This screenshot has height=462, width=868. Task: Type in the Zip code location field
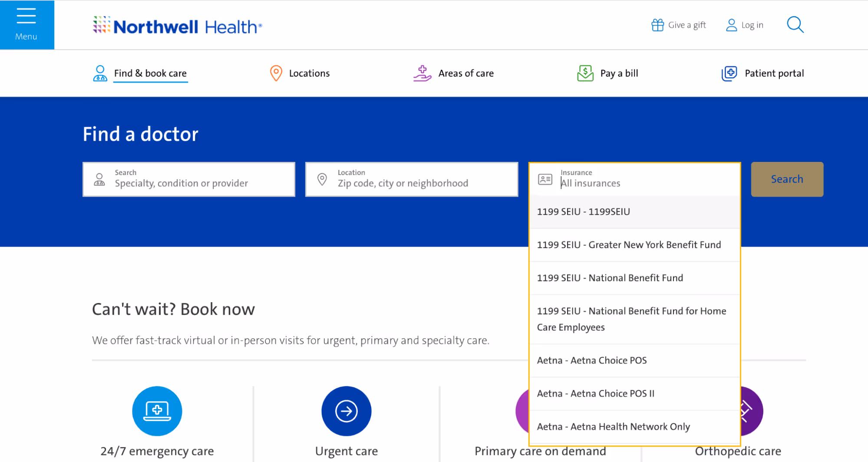point(411,183)
